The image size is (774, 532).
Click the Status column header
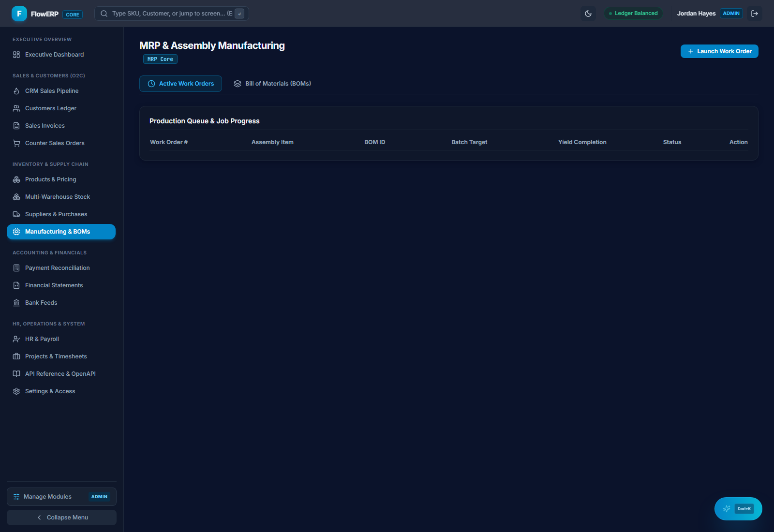pos(672,142)
